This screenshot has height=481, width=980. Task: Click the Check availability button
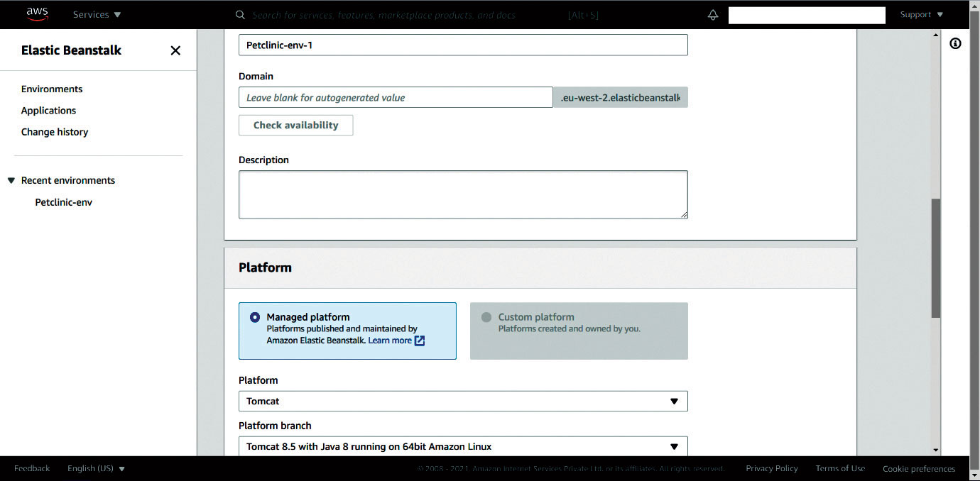(295, 126)
